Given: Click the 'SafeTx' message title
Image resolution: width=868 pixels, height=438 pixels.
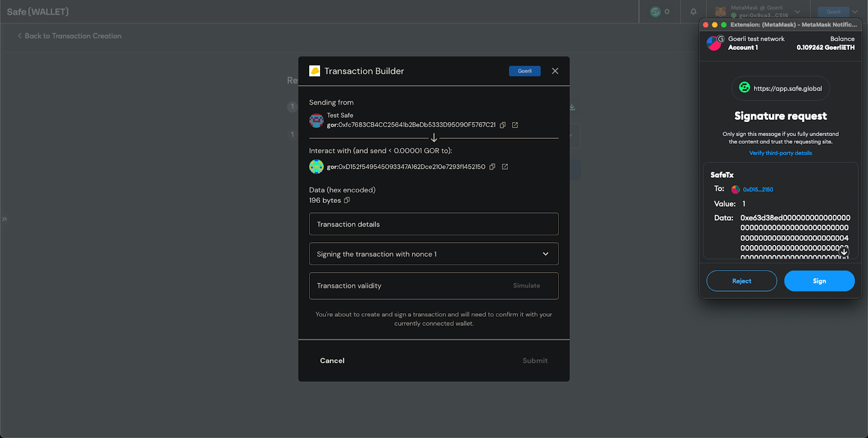Looking at the screenshot, I should pos(722,175).
